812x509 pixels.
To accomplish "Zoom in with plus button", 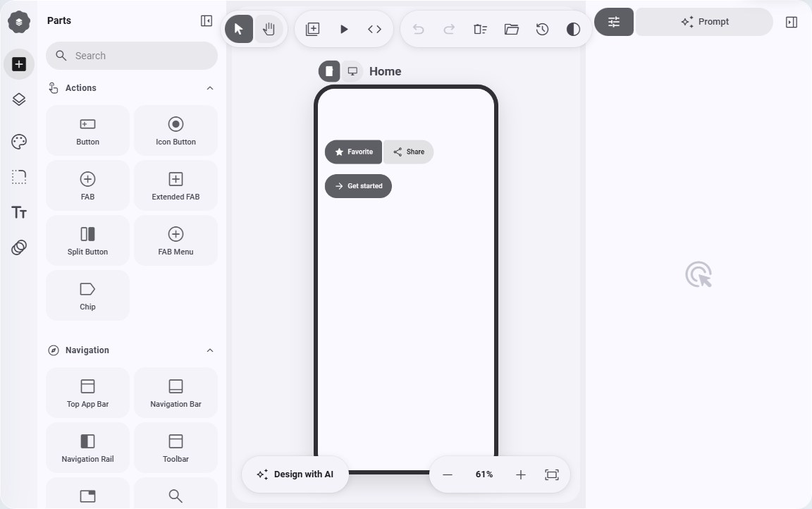I will click(x=520, y=475).
